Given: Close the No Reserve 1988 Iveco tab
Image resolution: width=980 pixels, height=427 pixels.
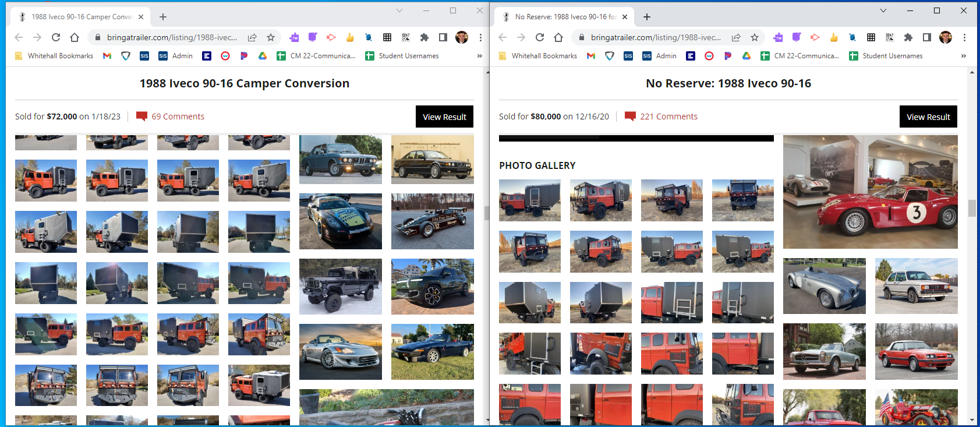Looking at the screenshot, I should pos(625,17).
